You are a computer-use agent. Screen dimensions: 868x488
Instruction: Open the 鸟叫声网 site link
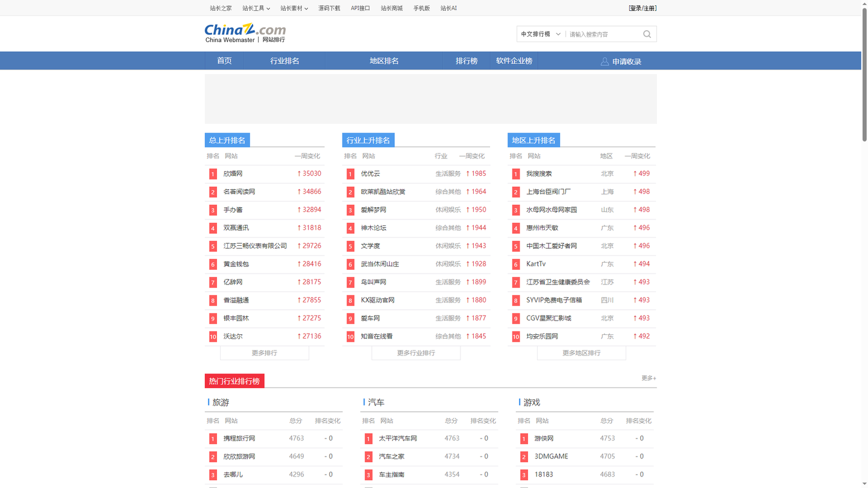coord(374,282)
